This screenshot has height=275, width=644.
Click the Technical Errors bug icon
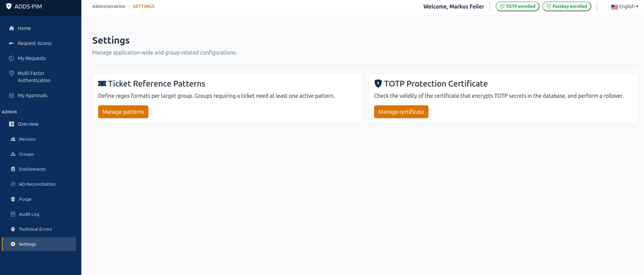tap(13, 229)
